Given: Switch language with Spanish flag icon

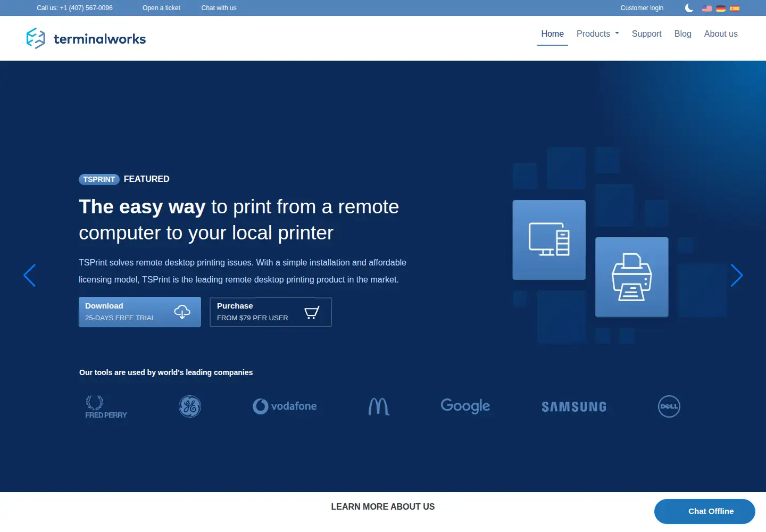Looking at the screenshot, I should tap(735, 8).
